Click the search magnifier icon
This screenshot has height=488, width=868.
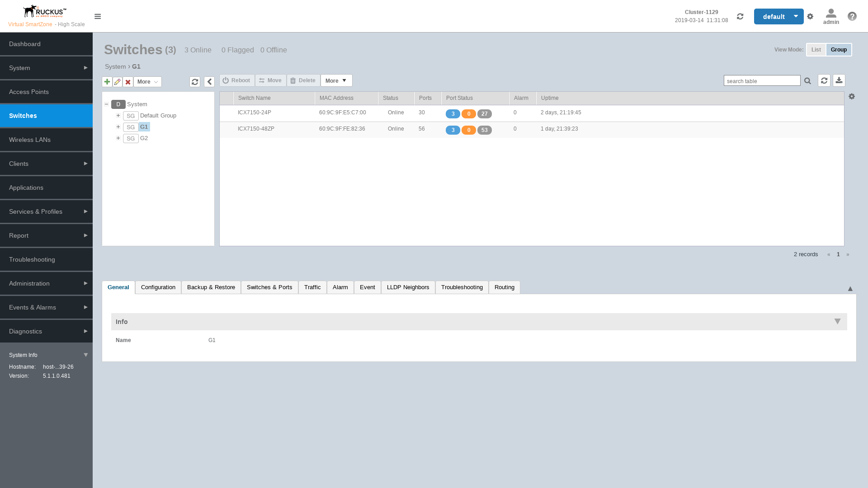(x=807, y=81)
